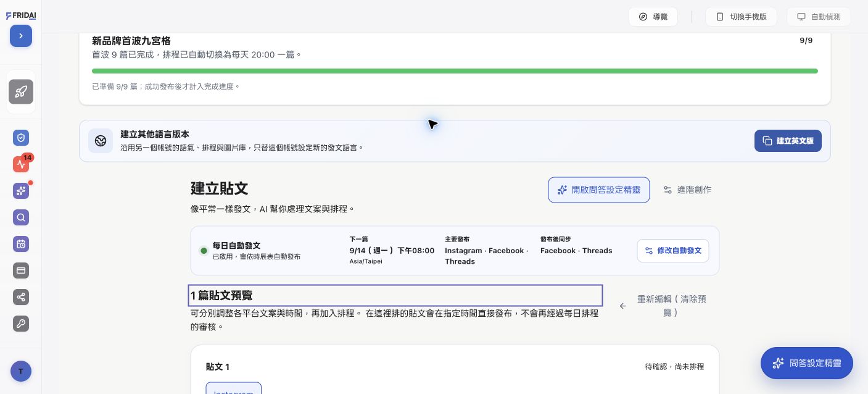Open the calendar clock schedule icon
Screen dimensions: 868x394
coord(21,244)
